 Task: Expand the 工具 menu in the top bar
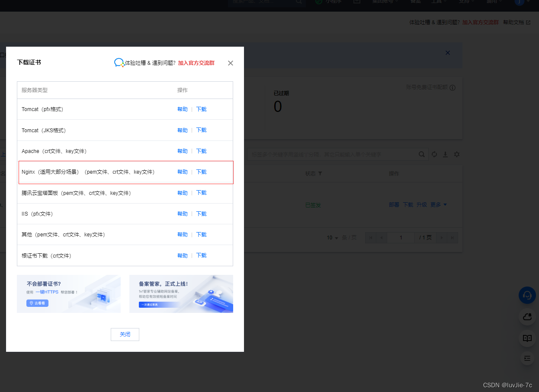[x=439, y=2]
